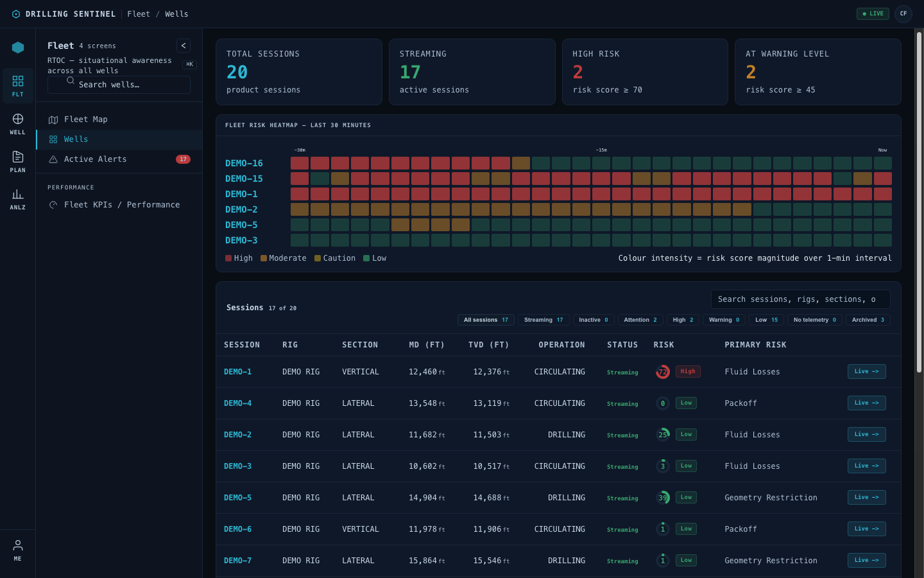Viewport: 924px width, 578px height.
Task: Open the PLAN document icon
Action: click(18, 162)
